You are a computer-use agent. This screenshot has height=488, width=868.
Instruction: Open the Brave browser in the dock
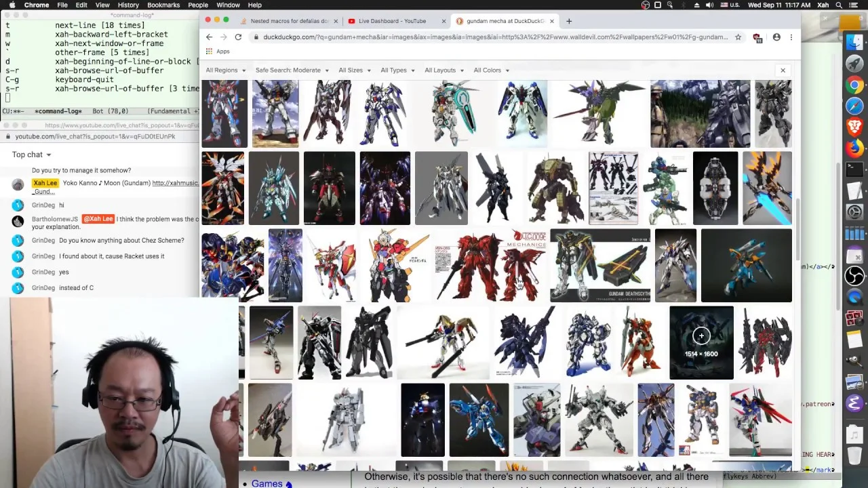tap(854, 126)
